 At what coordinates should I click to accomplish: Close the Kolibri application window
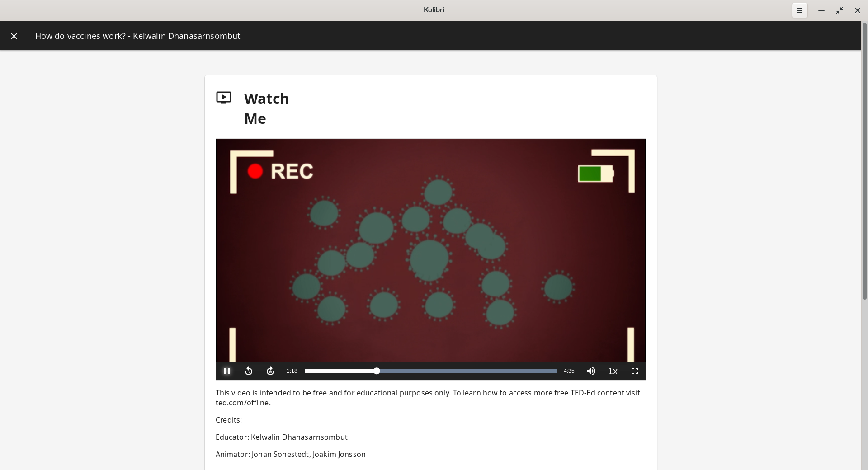857,10
